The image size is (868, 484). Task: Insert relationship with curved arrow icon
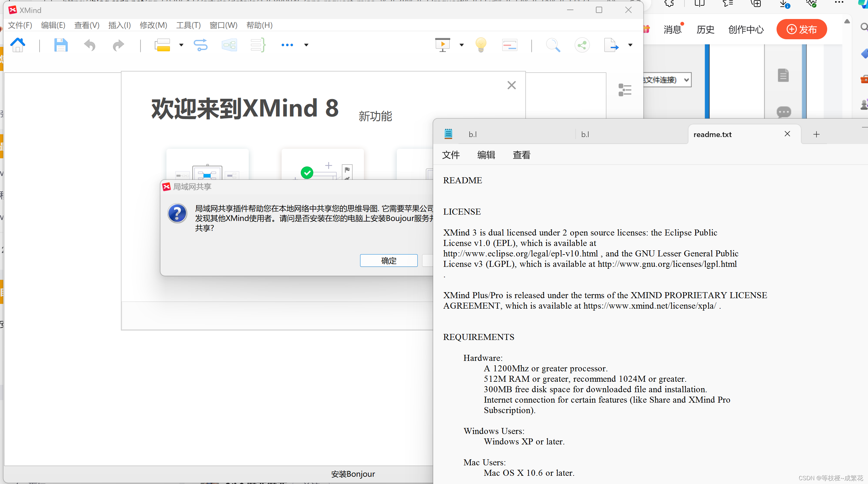[201, 45]
